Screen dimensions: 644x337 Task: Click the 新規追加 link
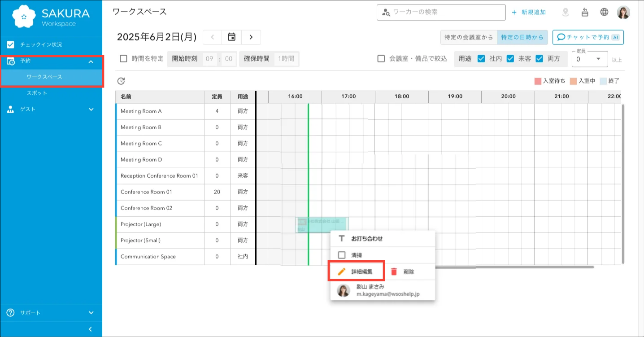click(529, 13)
